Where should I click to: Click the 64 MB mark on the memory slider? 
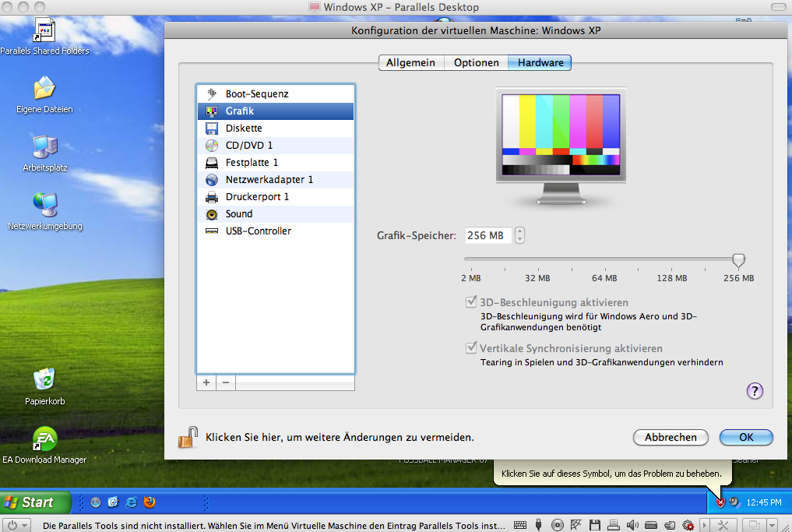604,278
